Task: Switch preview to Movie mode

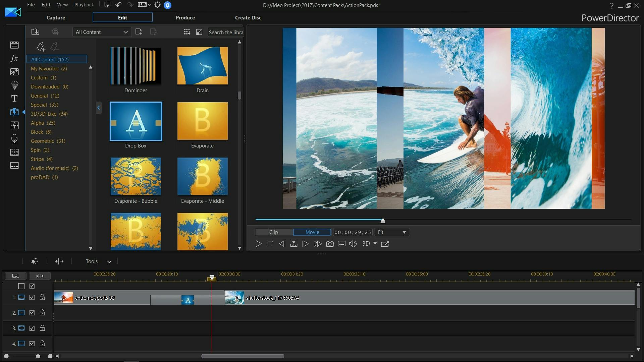Action: [312, 232]
